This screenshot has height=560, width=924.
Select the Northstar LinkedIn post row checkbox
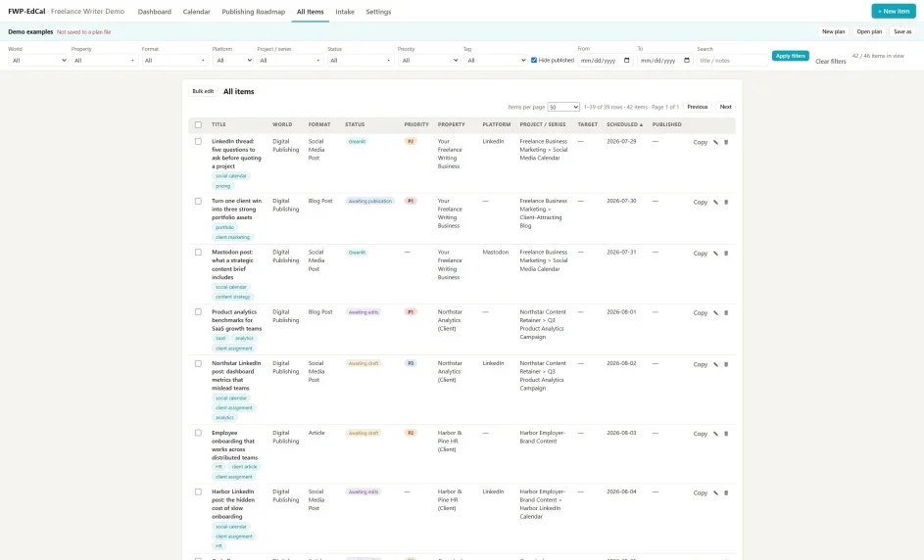tap(198, 363)
